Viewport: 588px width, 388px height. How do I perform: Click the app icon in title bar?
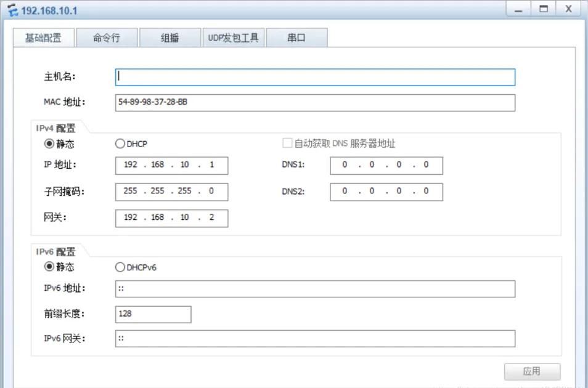(x=12, y=11)
